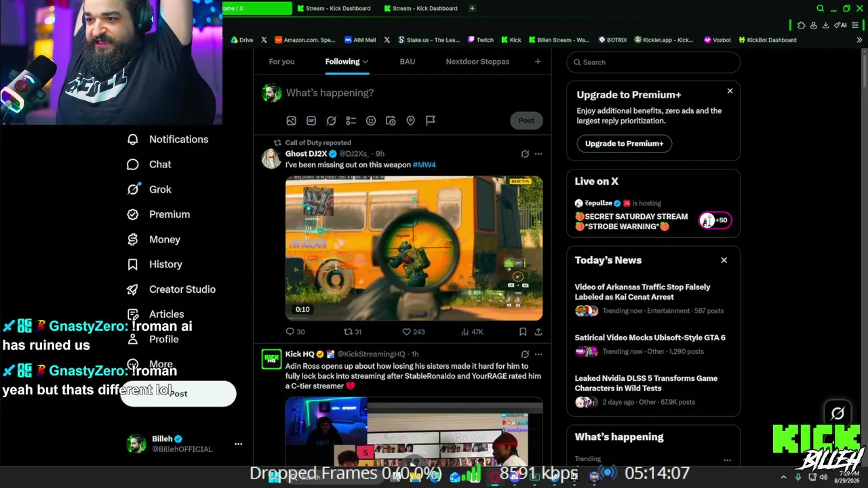Screen dimensions: 868x488
Task: Click the floating Grok button
Action: pos(837,413)
